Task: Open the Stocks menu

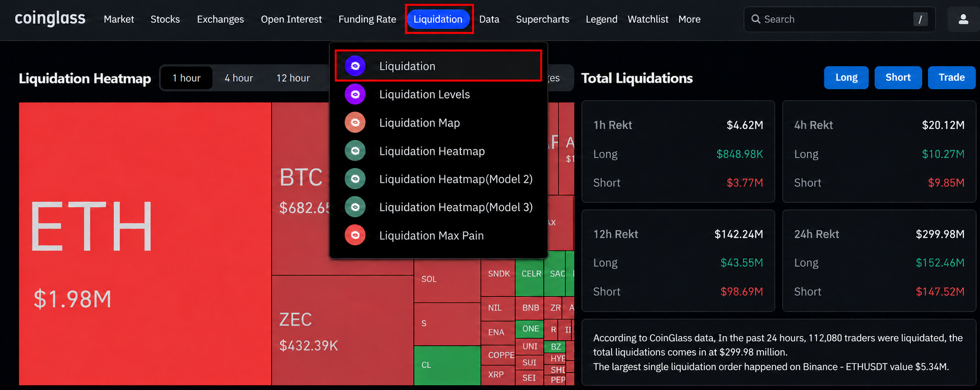Action: [165, 19]
